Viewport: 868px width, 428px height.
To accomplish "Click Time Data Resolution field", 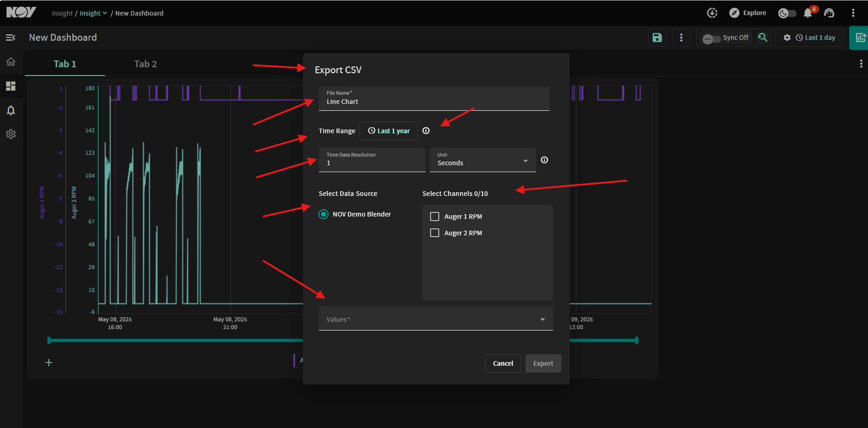I will (x=372, y=160).
